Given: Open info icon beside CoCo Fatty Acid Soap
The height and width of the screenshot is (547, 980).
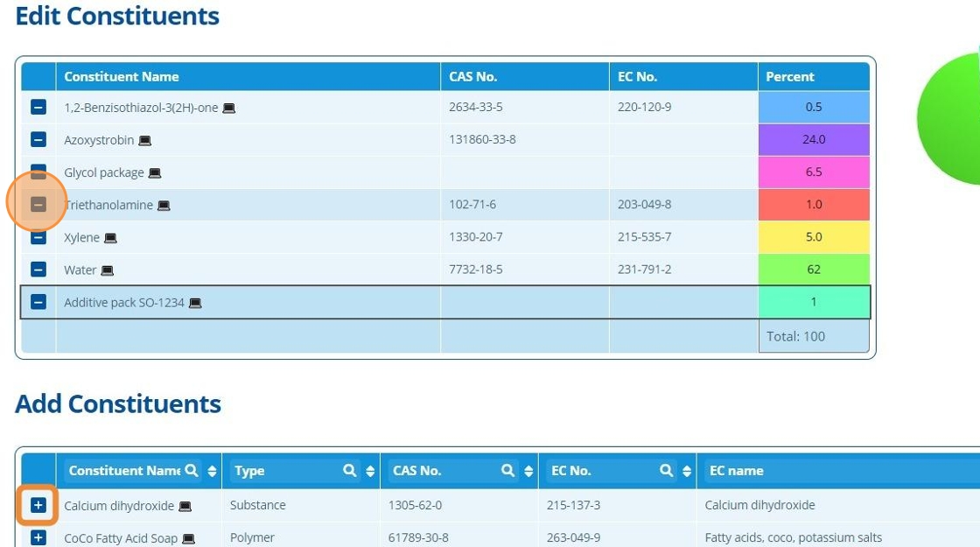Looking at the screenshot, I should pos(188,539).
